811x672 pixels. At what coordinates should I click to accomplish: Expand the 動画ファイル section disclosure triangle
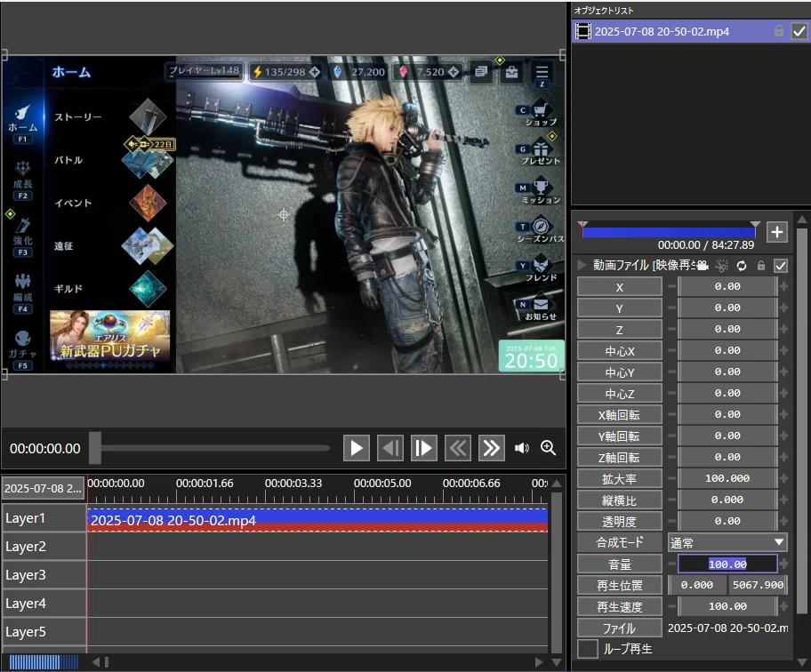582,265
